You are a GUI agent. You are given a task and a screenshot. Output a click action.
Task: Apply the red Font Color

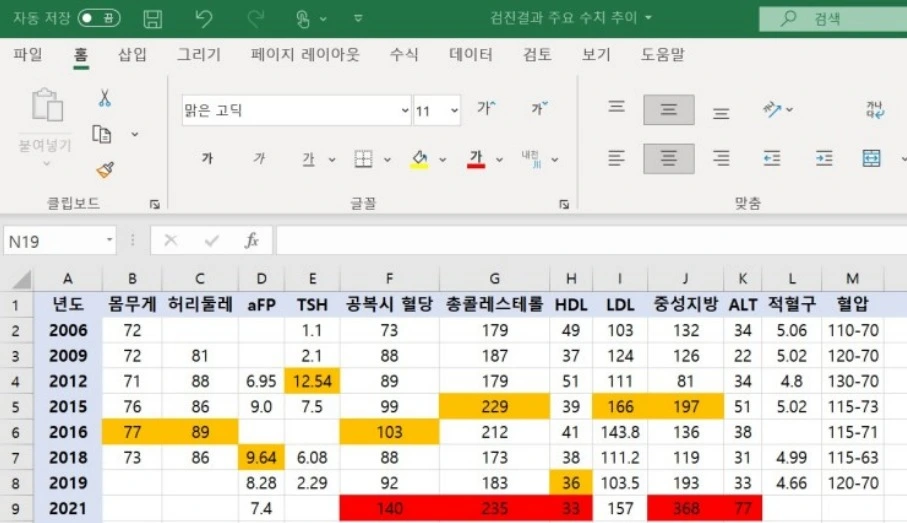click(476, 159)
